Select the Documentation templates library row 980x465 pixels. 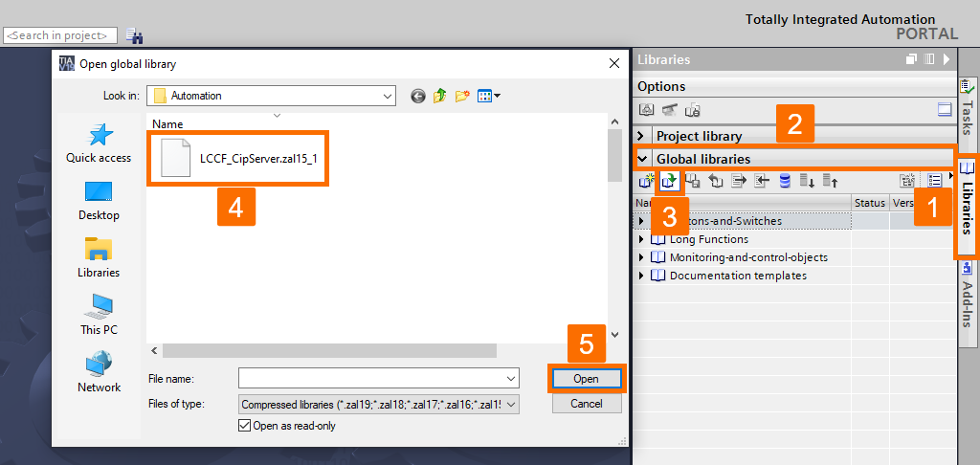click(738, 276)
